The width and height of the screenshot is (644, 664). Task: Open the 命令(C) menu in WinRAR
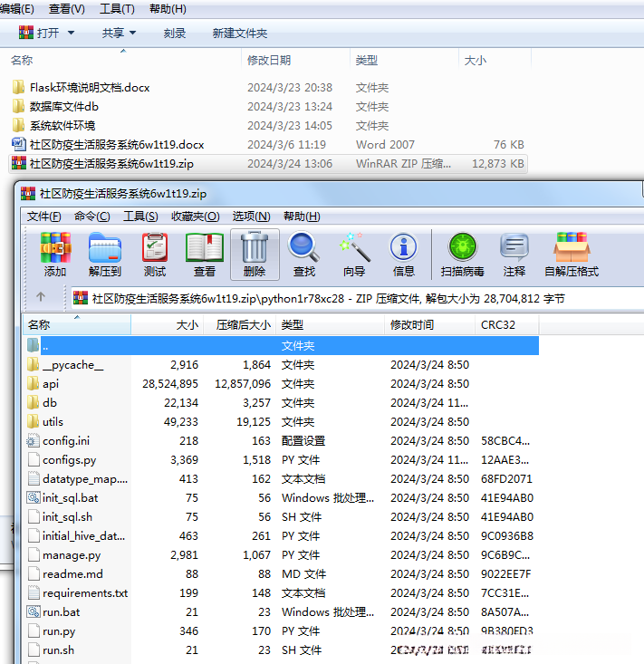(91, 217)
